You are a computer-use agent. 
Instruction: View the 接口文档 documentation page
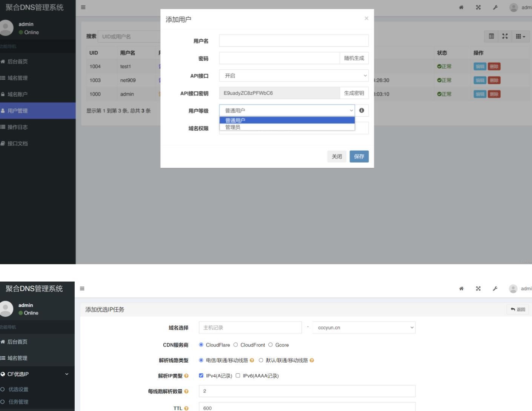click(17, 143)
